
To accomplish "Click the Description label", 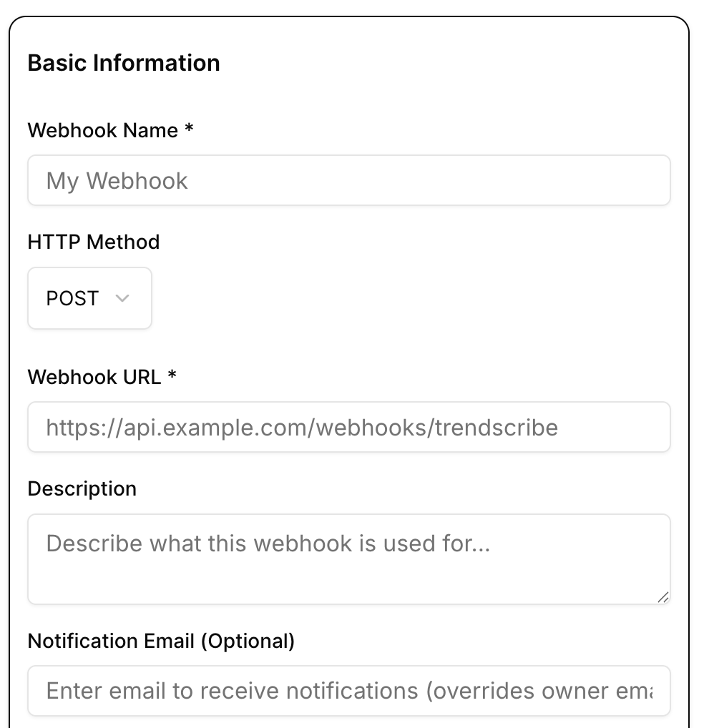I will [82, 488].
